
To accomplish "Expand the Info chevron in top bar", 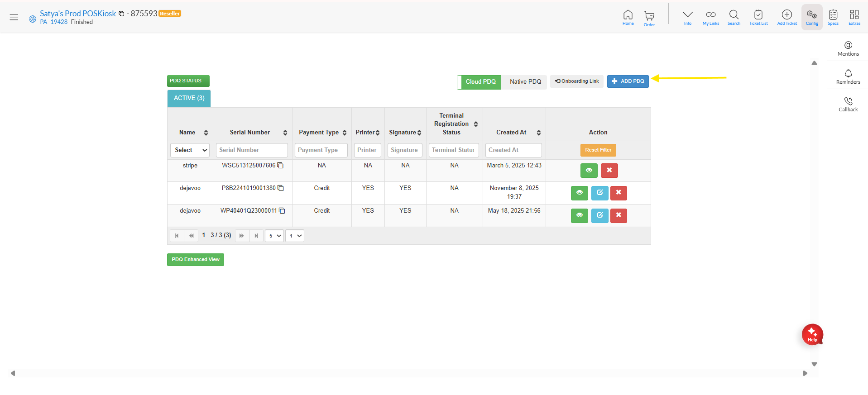I will click(x=687, y=17).
